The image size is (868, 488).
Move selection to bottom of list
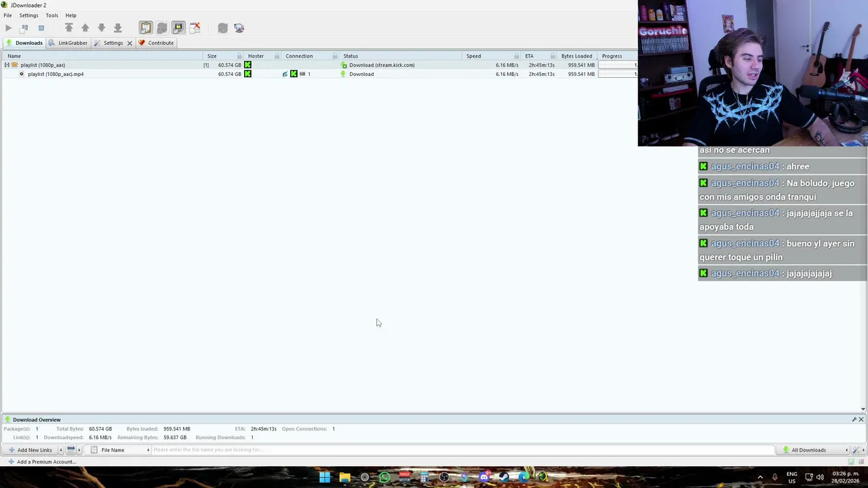click(117, 28)
